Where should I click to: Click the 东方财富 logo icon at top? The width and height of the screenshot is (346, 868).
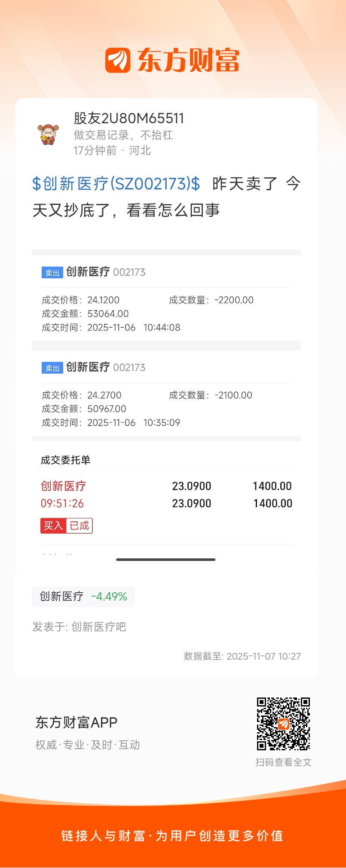coord(118,60)
